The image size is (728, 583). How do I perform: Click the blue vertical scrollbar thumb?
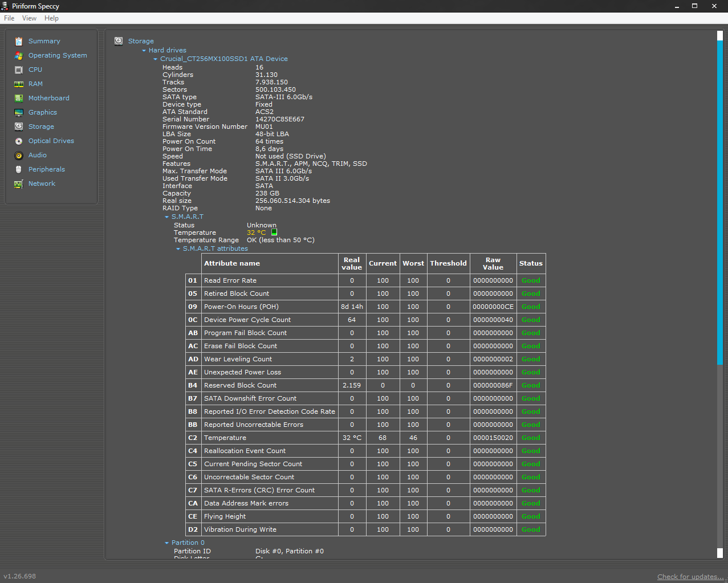pyautogui.click(x=719, y=202)
